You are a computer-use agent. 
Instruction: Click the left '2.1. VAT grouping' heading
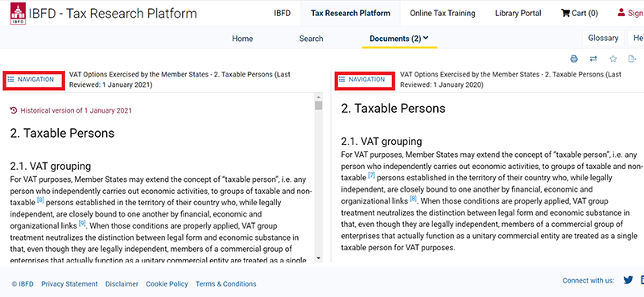pyautogui.click(x=51, y=167)
